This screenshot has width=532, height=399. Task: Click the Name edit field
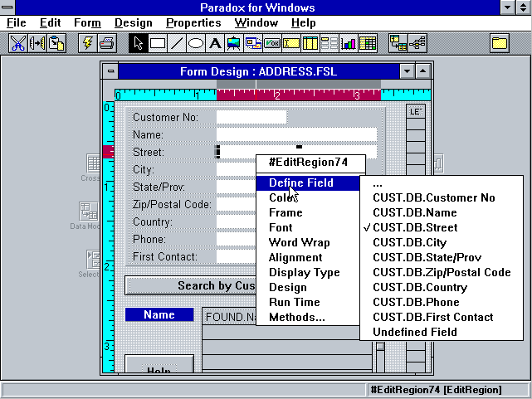coord(296,134)
